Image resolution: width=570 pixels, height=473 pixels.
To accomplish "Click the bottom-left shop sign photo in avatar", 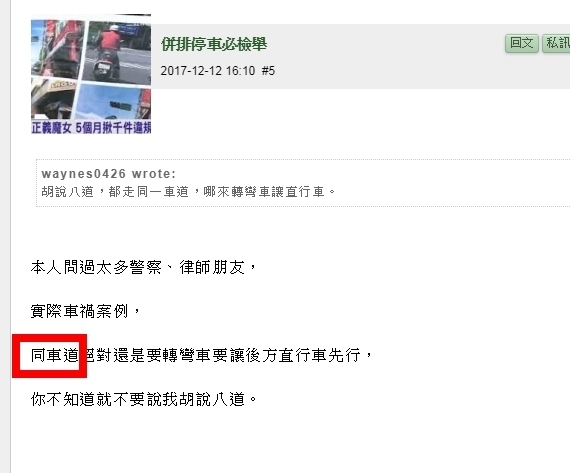I will click(x=53, y=99).
